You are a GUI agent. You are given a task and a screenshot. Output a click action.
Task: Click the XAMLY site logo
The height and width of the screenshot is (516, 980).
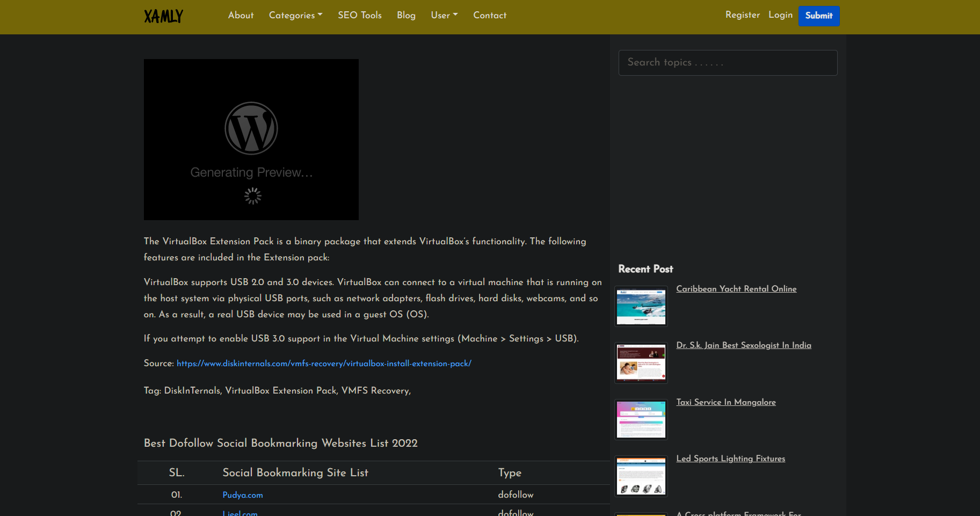[x=164, y=16]
